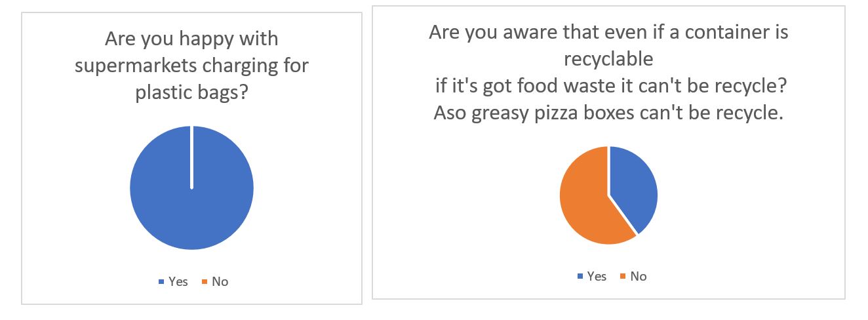Viewport: 868px width, 320px height.
Task: Select empty chart area left of plastic bags pie
Action: point(72,190)
